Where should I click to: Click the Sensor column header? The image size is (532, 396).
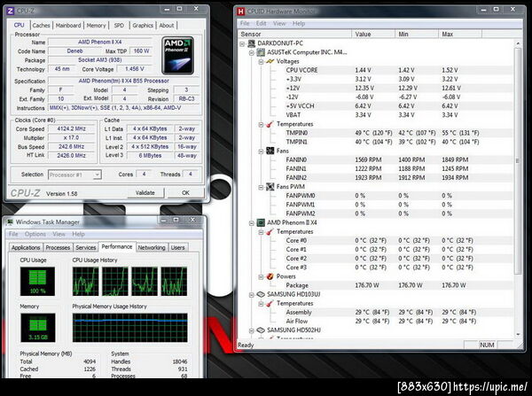click(x=294, y=34)
